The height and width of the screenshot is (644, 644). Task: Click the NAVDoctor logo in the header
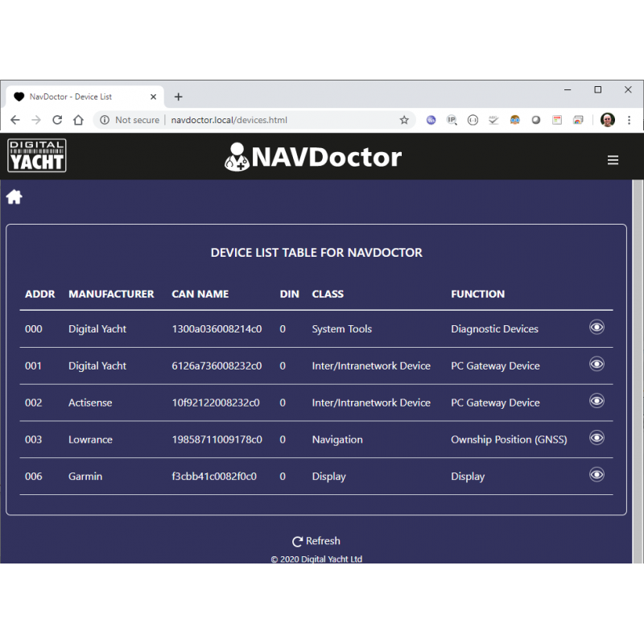coord(313,156)
